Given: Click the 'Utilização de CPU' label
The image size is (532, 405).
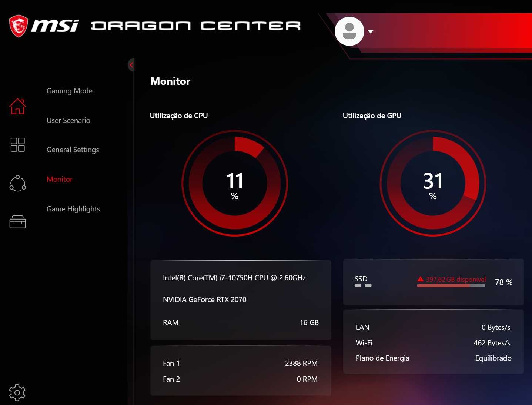Looking at the screenshot, I should click(179, 116).
